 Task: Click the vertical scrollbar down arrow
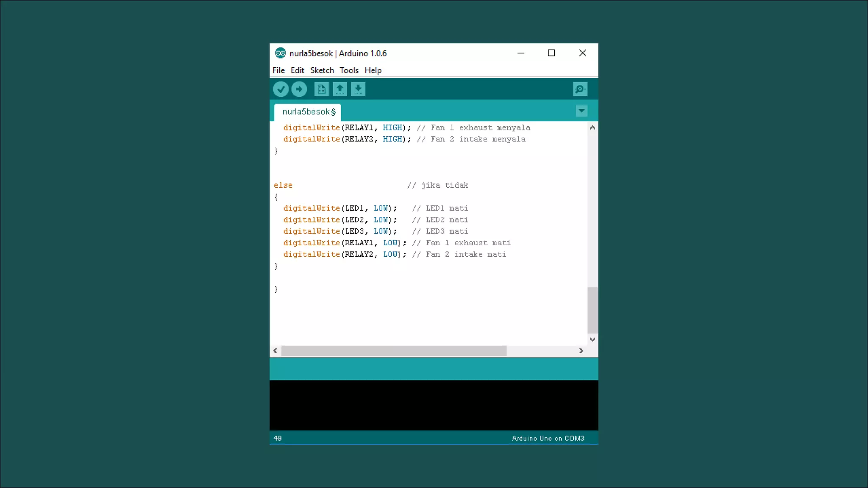click(x=593, y=339)
